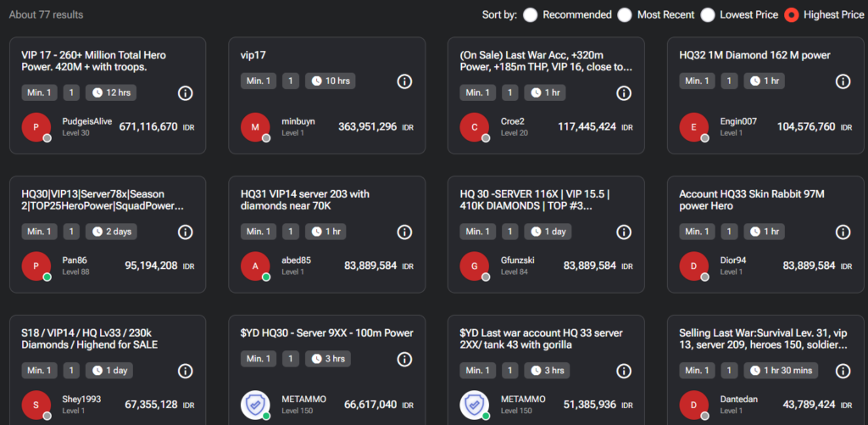Sort results by Recommended

click(531, 14)
